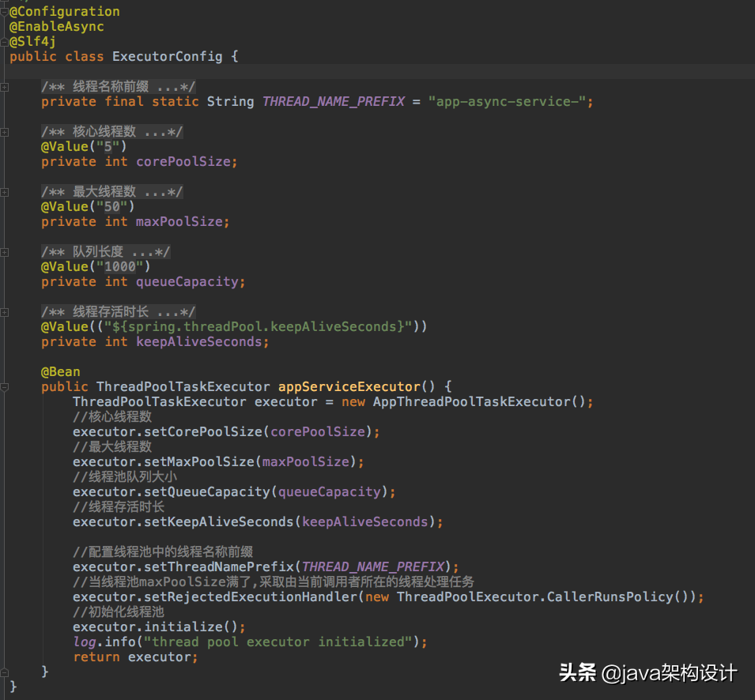Click the @Configuration annotation
Viewport: 755px width, 700px height.
(x=65, y=12)
